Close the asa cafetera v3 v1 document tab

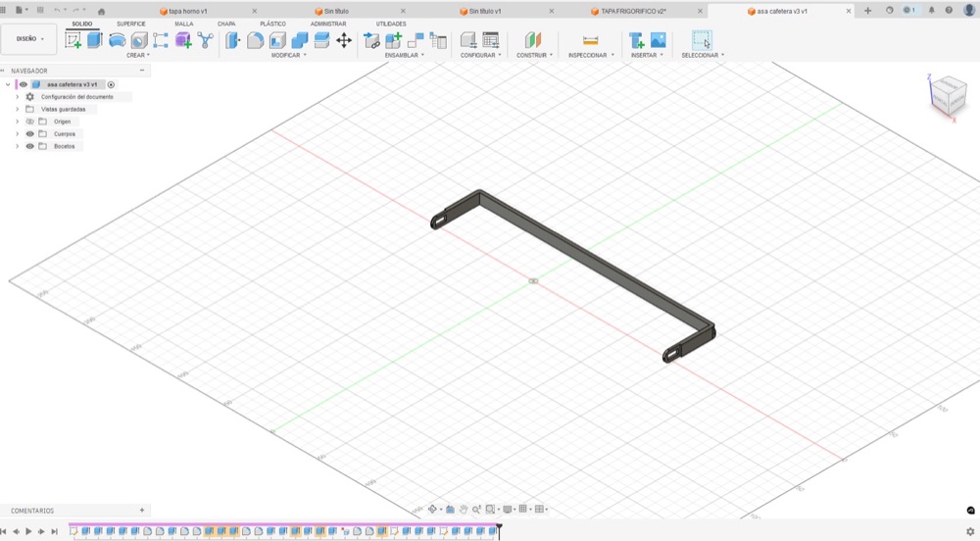click(848, 11)
